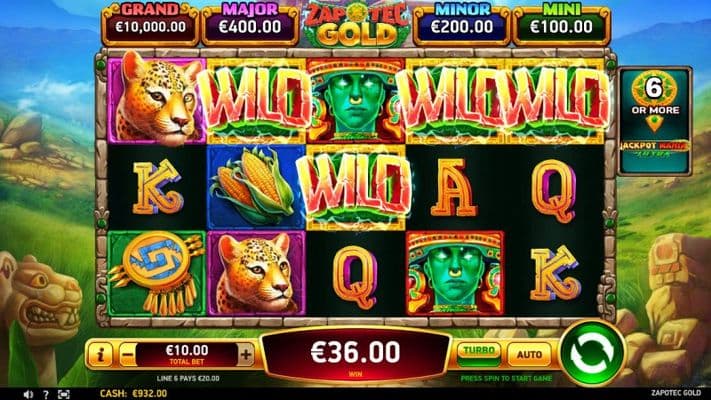Open the info paytable button
711x400 pixels.
(x=100, y=354)
